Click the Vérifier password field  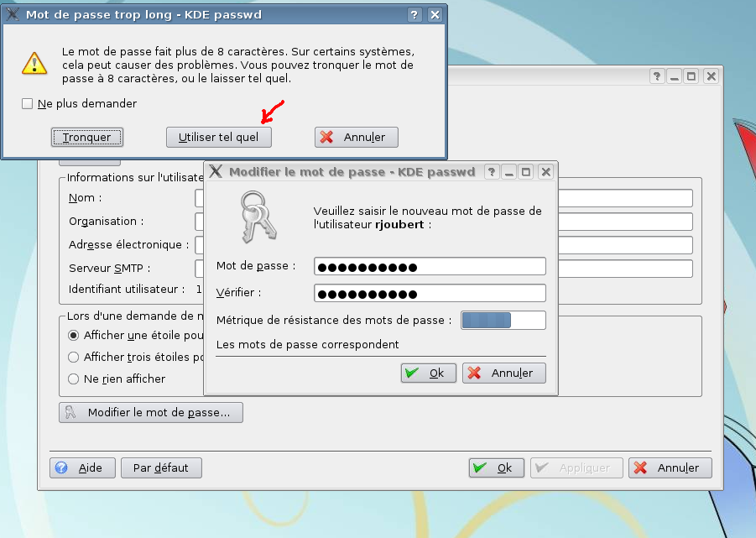pyautogui.click(x=430, y=294)
